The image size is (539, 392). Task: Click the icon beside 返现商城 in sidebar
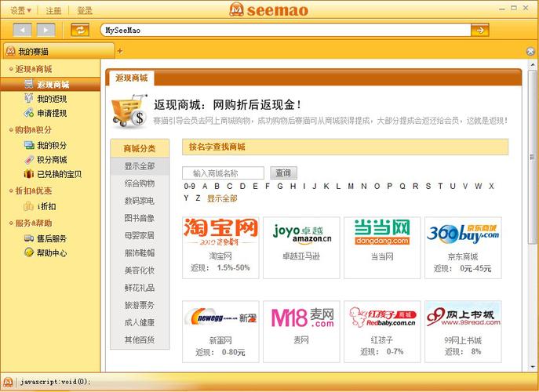coord(29,84)
